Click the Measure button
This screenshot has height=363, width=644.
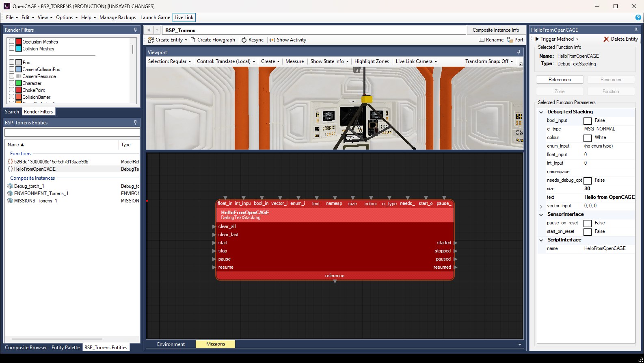click(294, 61)
